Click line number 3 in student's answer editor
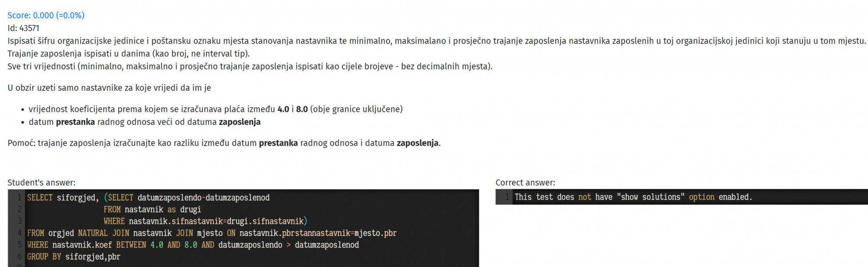Viewport: 868px width, 267px height. (x=19, y=221)
